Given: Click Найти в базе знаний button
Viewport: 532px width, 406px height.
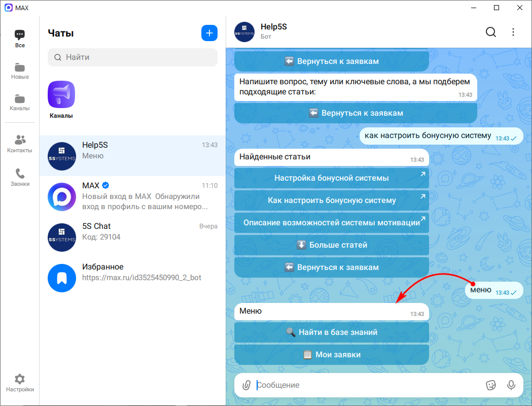Looking at the screenshot, I should tap(332, 332).
